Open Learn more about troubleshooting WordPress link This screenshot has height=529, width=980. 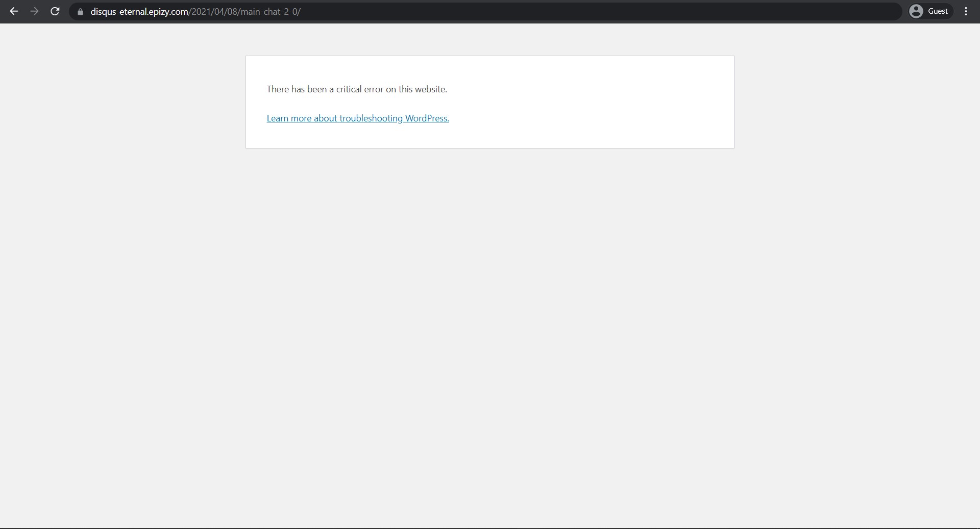coord(357,118)
